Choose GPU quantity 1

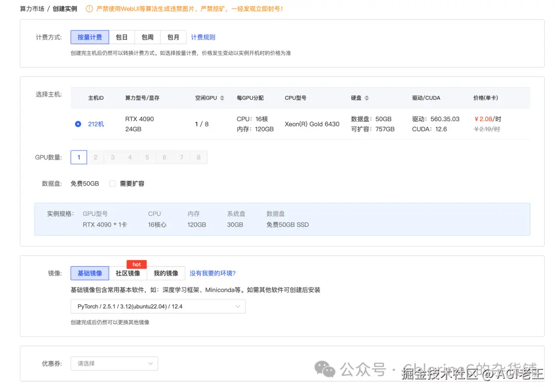click(79, 157)
